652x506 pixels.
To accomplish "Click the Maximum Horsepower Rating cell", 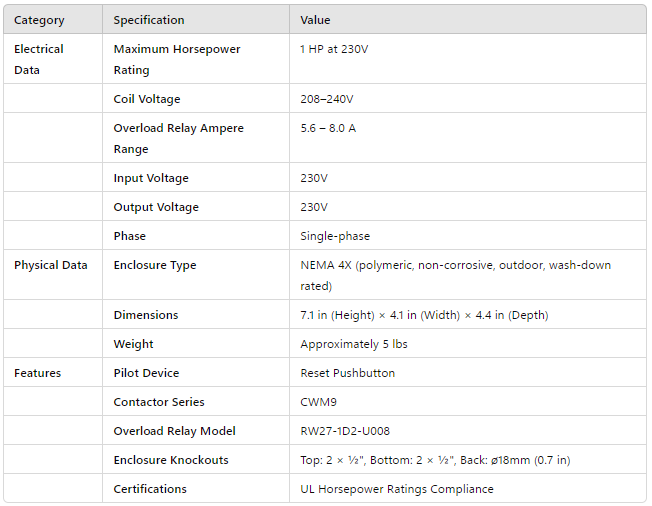I will point(177,59).
